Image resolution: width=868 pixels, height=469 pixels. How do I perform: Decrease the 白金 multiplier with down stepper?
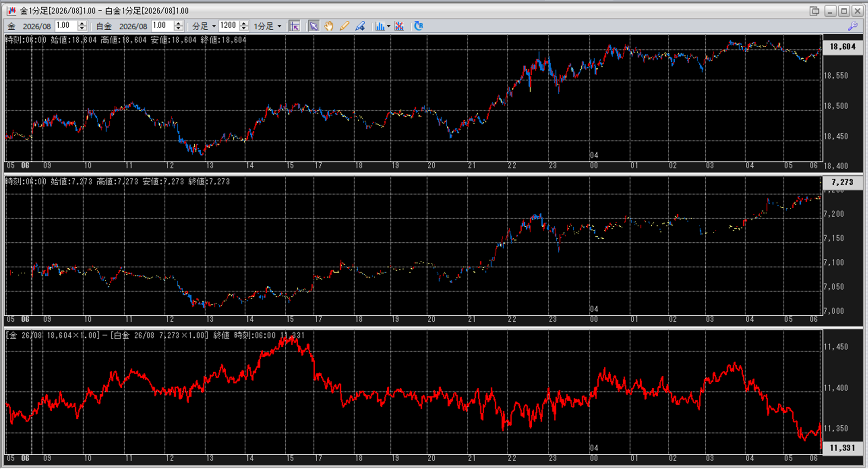[179, 29]
